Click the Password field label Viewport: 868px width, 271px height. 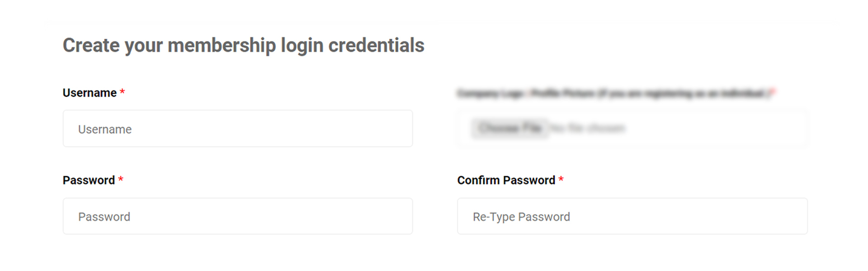(89, 180)
